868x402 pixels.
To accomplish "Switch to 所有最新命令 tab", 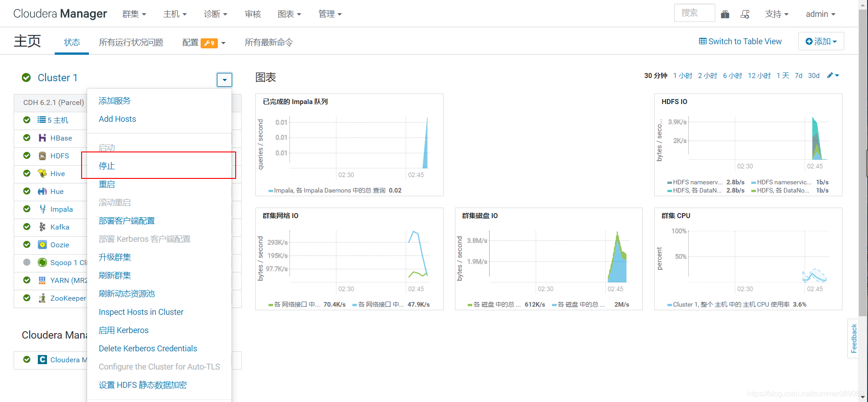I will (269, 42).
